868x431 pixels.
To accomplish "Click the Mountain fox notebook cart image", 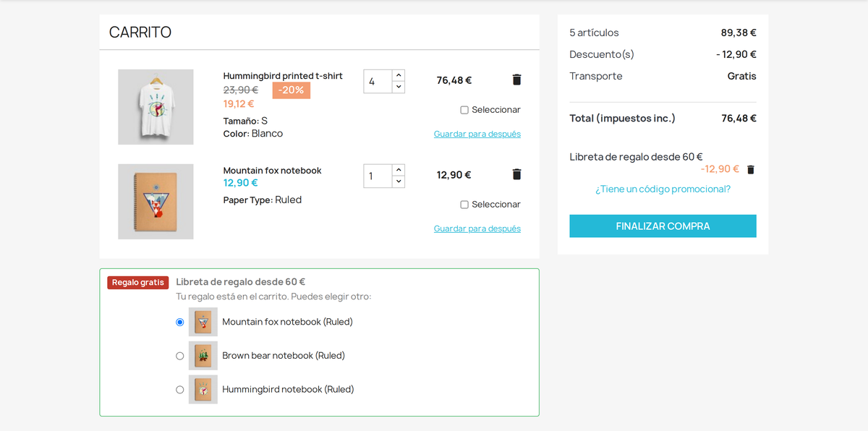I will [x=156, y=202].
